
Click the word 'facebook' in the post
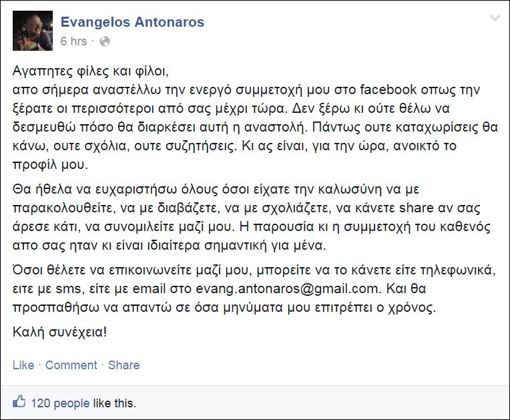coord(388,89)
